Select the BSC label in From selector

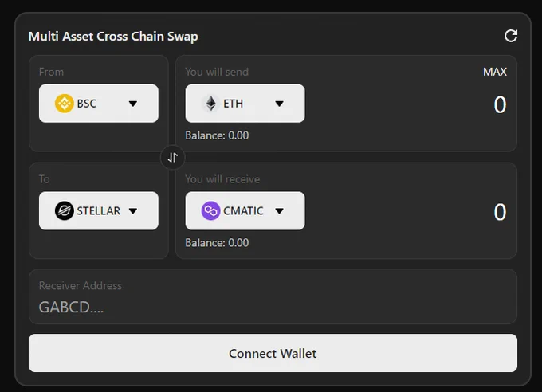pyautogui.click(x=86, y=104)
